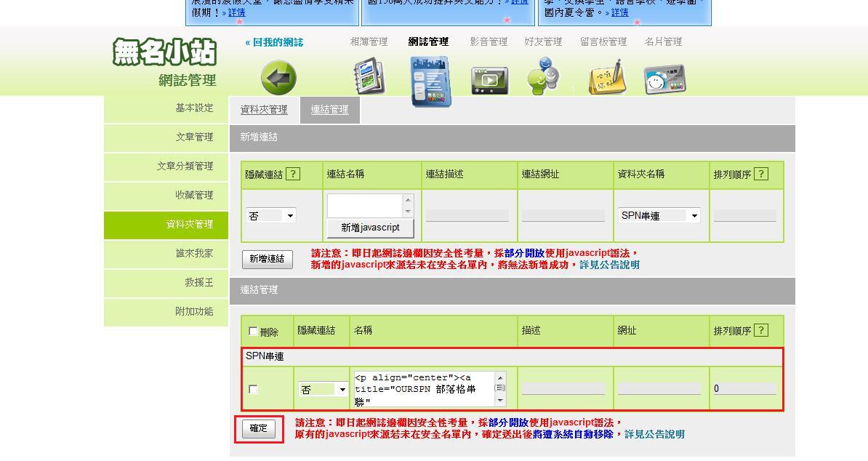Open 詳見公告說明 link beside 新增連結 button
The image size is (868, 461).
[609, 265]
